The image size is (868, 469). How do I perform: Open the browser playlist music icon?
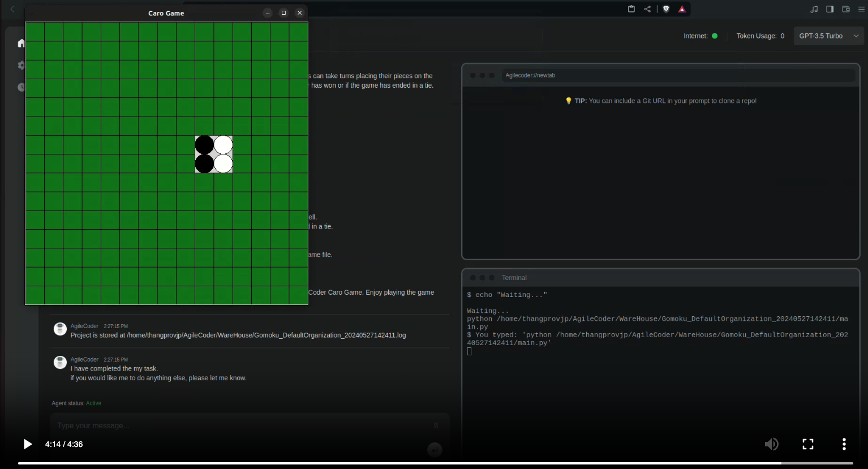(814, 9)
